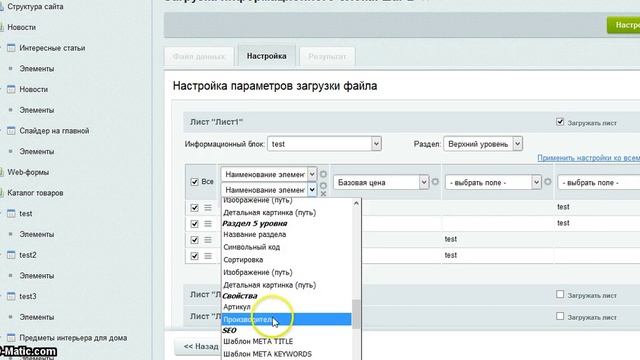The width and height of the screenshot is (640, 360).
Task: Open the Базовая цена field dropdown
Action: [x=381, y=182]
